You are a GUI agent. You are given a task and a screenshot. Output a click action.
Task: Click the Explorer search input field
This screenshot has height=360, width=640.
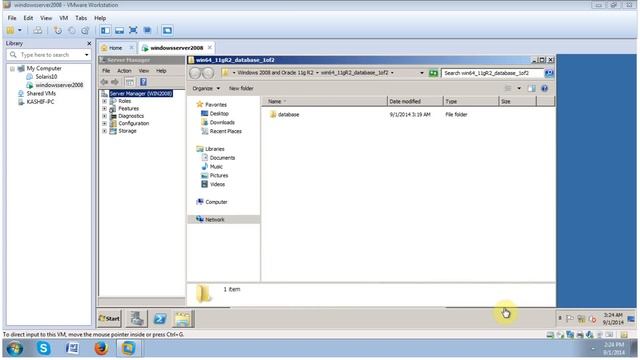click(493, 73)
